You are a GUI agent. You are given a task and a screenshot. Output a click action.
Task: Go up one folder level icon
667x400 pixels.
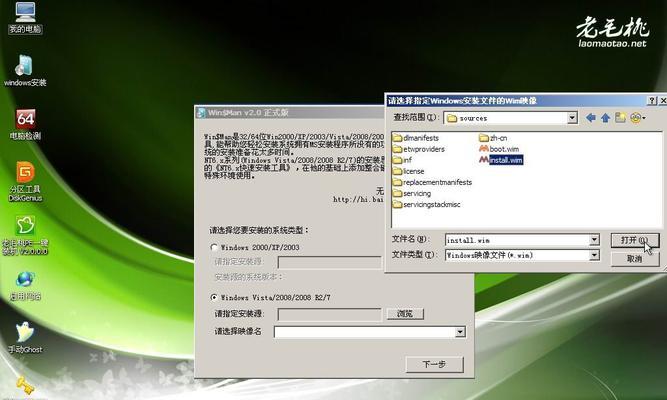point(606,118)
